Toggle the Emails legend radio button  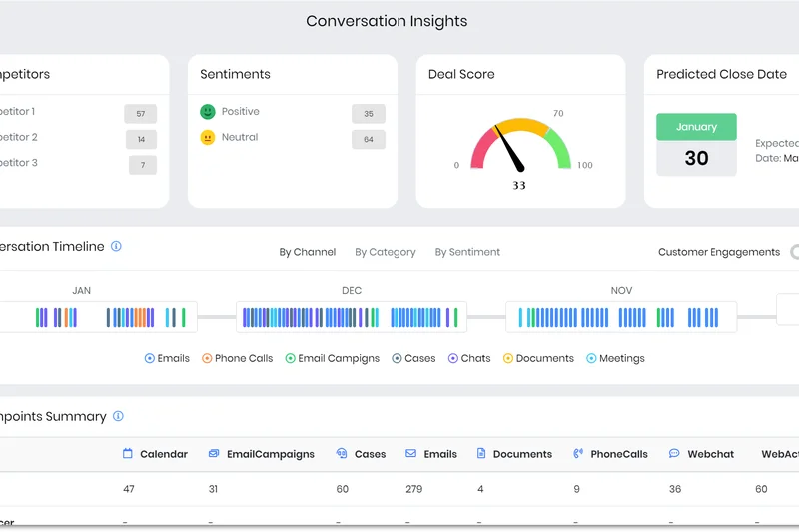click(x=150, y=358)
